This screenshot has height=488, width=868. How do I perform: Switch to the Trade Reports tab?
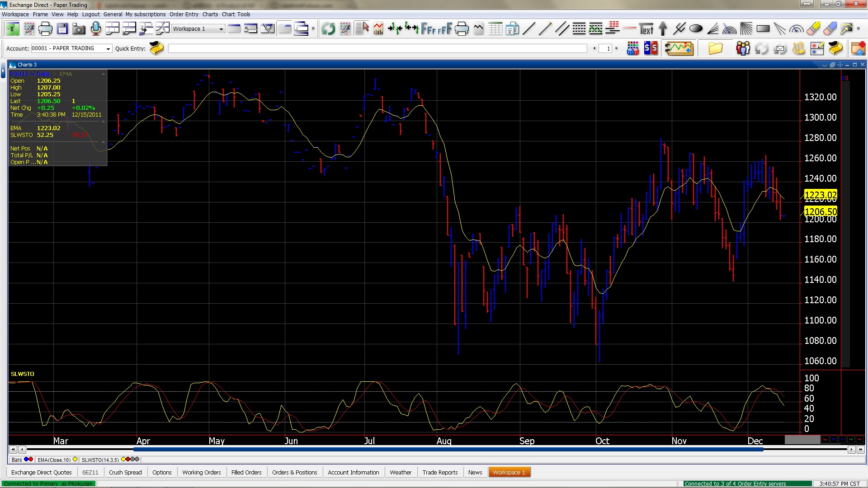coord(440,472)
